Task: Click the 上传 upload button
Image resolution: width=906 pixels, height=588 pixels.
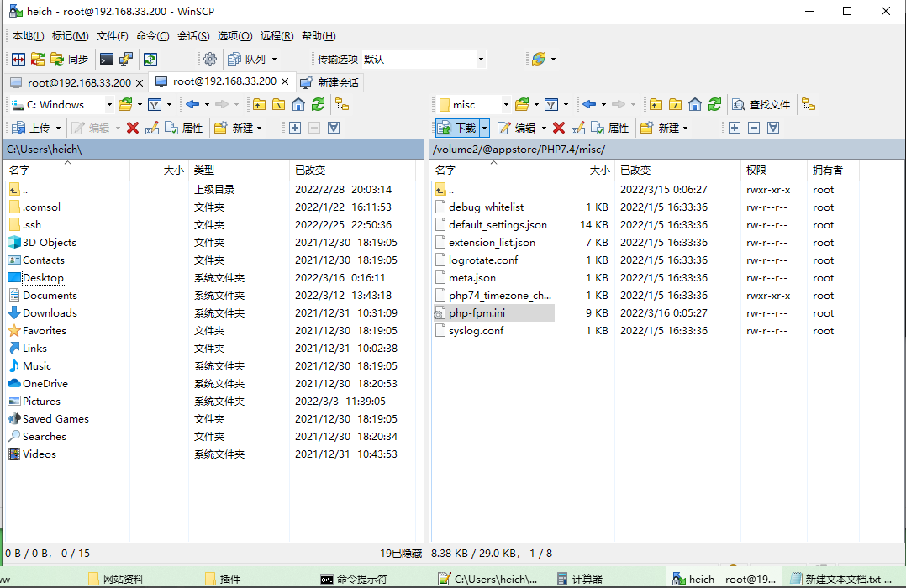Action: click(x=31, y=128)
